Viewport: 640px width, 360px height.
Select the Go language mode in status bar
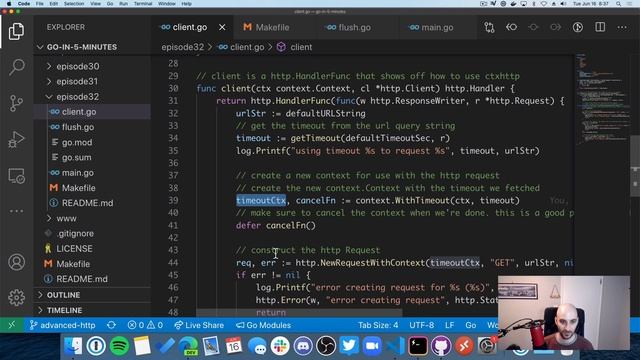(471, 325)
